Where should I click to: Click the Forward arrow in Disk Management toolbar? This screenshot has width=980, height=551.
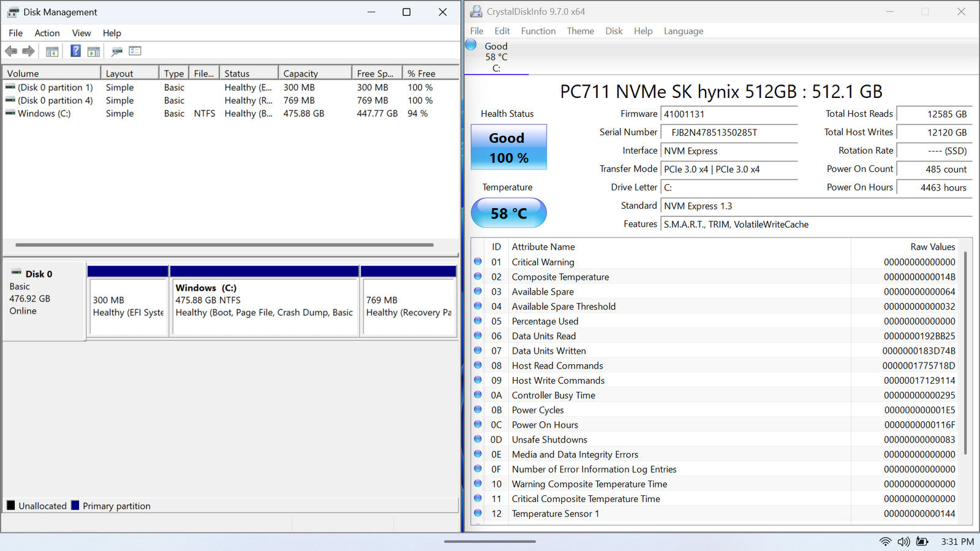(28, 51)
